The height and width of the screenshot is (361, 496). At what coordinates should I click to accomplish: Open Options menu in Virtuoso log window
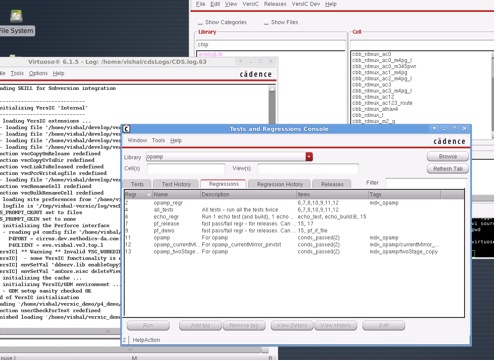click(38, 73)
